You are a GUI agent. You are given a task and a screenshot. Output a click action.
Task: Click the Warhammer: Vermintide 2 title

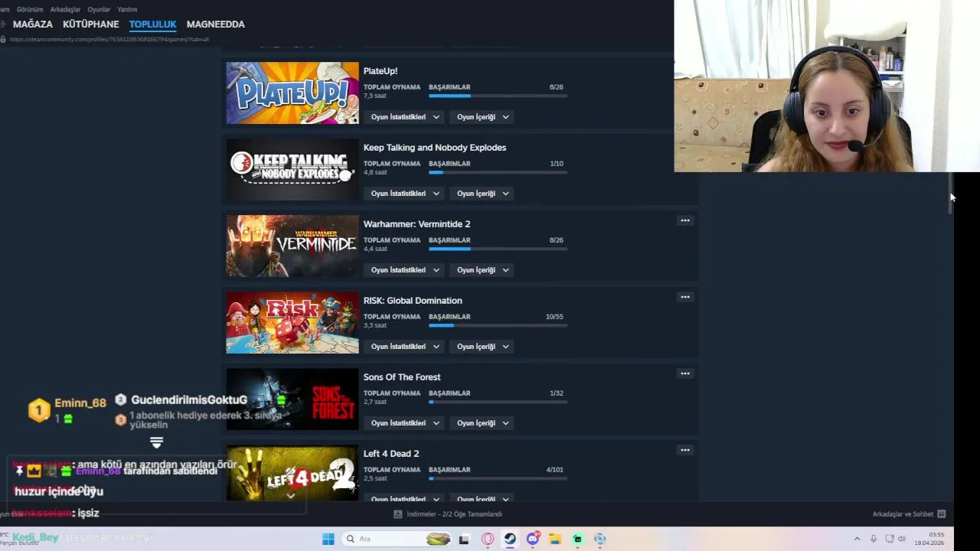[417, 224]
